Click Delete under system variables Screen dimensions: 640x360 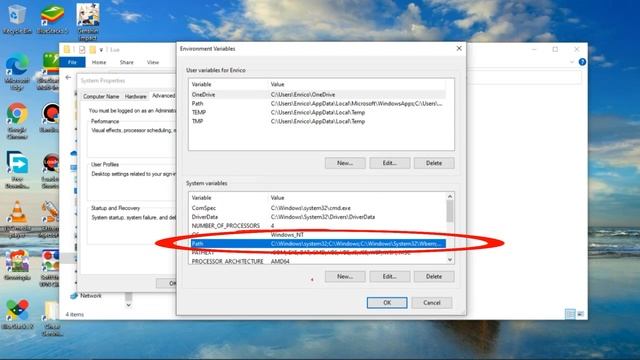coord(434,276)
